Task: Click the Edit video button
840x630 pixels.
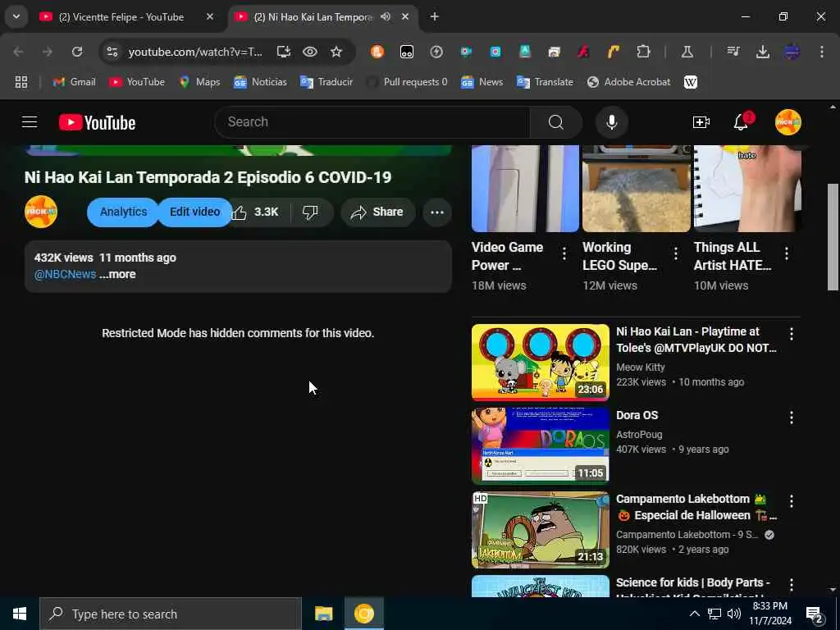Action: 195,212
